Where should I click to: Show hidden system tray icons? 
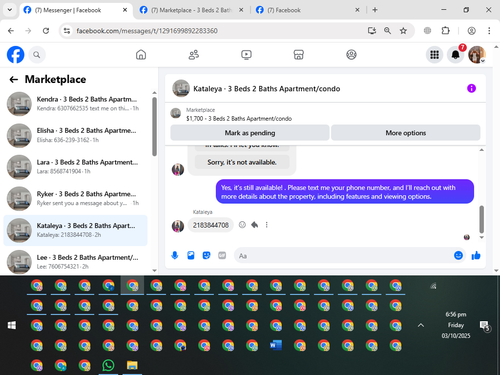click(x=421, y=325)
